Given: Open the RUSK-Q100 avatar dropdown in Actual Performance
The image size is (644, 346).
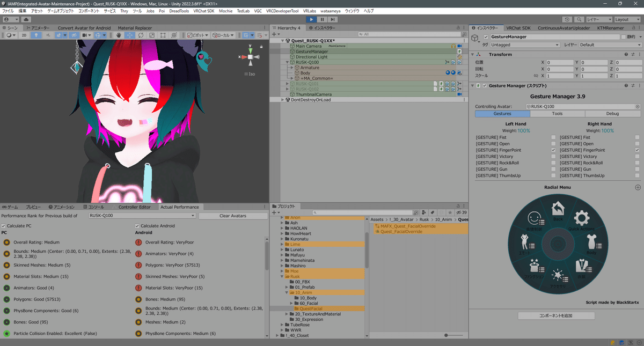Looking at the screenshot, I should tap(142, 216).
